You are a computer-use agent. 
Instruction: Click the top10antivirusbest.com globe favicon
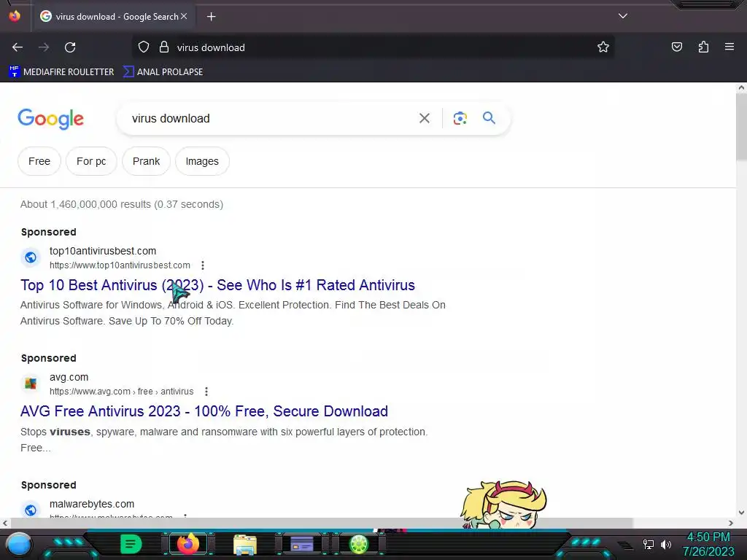[x=31, y=257]
